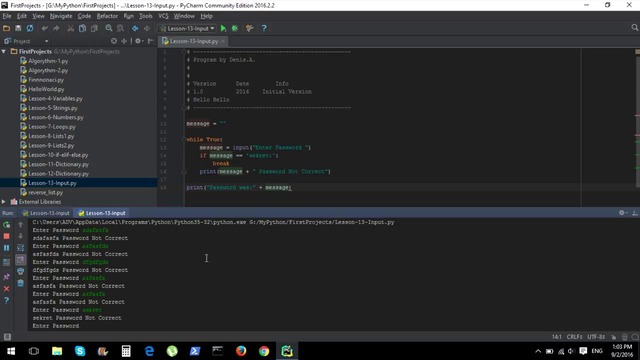Viewport: 640px width, 360px height.
Task: Click the 14:1 cursor position in status bar
Action: point(556,337)
